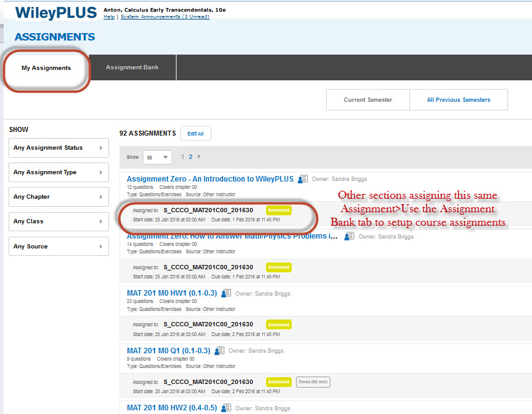
Task: Click the Edit All button
Action: point(196,134)
